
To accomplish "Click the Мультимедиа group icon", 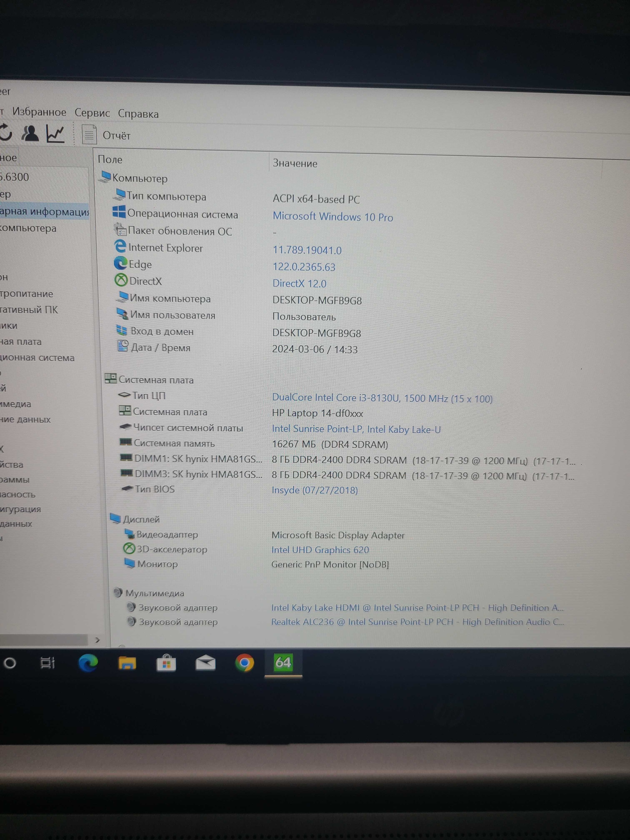I will [118, 592].
